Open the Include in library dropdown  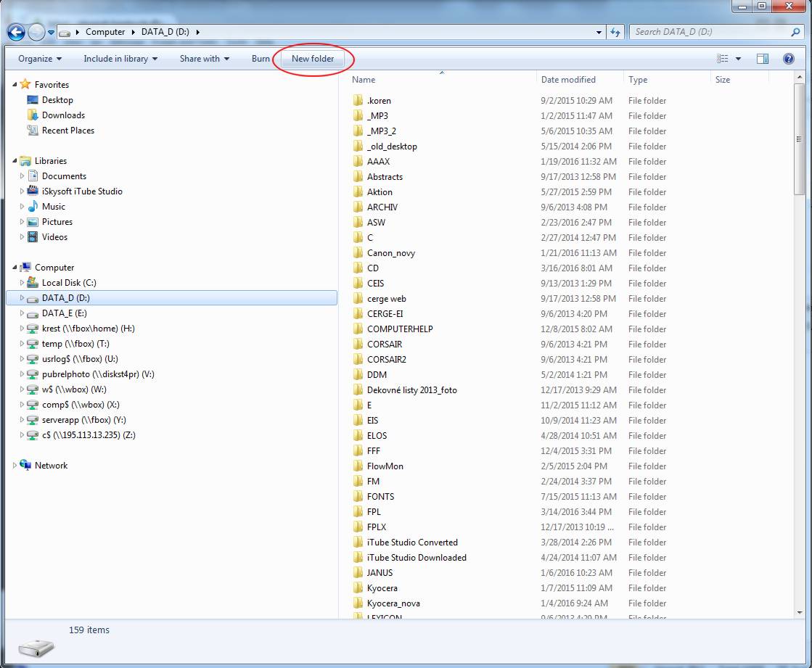tap(120, 59)
